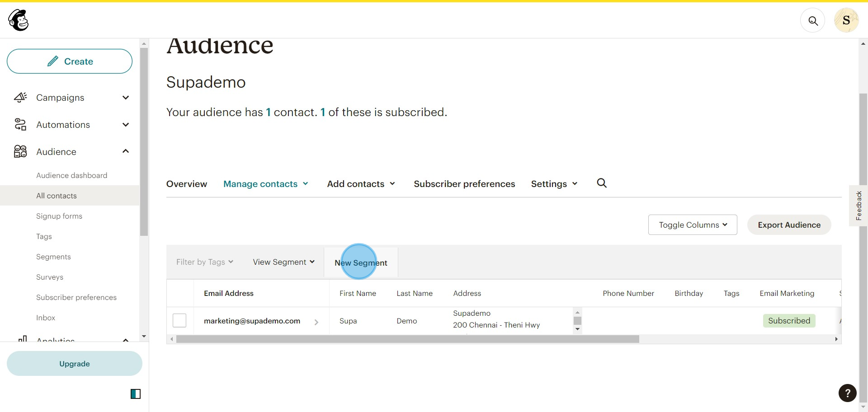Sort by the Email Address column header
Image resolution: width=868 pixels, height=412 pixels.
(229, 293)
